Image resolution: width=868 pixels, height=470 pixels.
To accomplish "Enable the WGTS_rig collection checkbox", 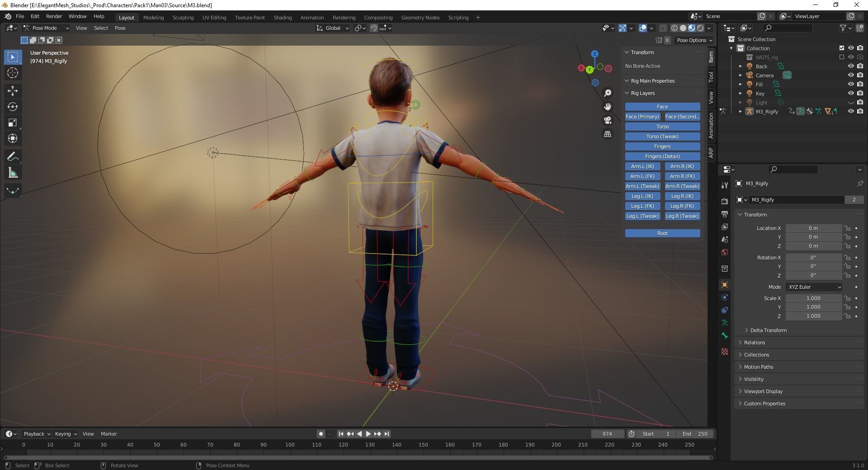I will tap(841, 57).
